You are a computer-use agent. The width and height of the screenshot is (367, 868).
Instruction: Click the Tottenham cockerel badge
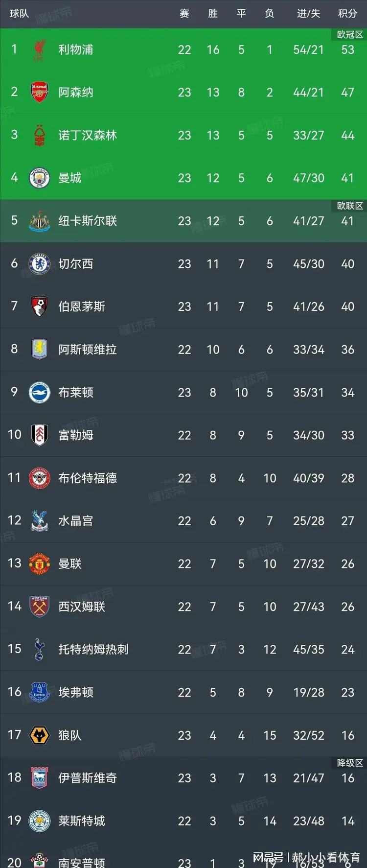pyautogui.click(x=39, y=650)
